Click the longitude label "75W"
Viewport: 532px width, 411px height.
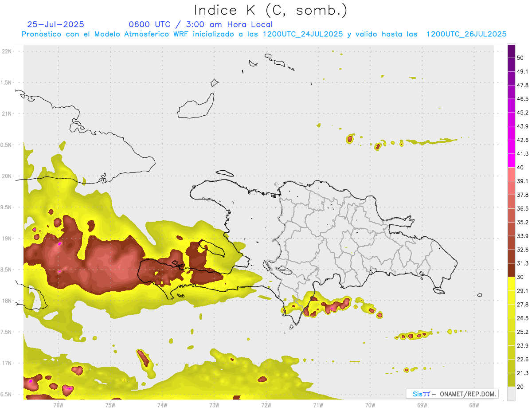tap(110, 405)
